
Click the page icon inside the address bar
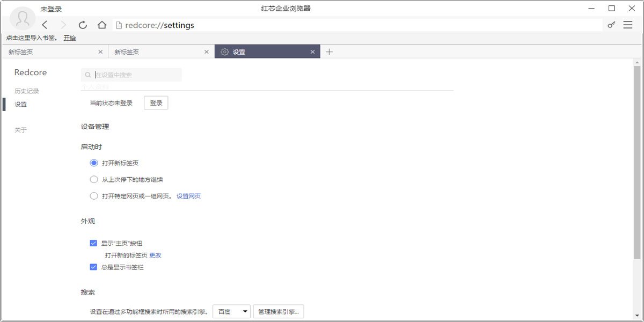pyautogui.click(x=119, y=25)
